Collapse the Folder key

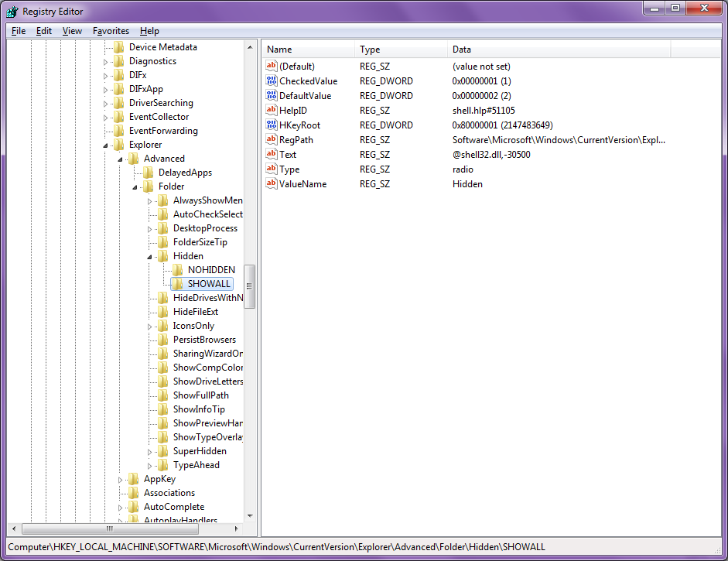[x=135, y=187]
